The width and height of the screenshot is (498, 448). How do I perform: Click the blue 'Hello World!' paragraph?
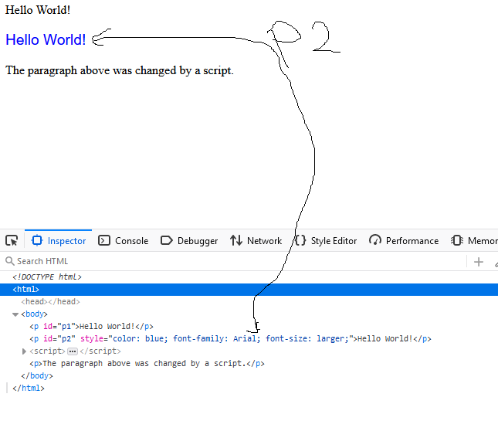46,39
